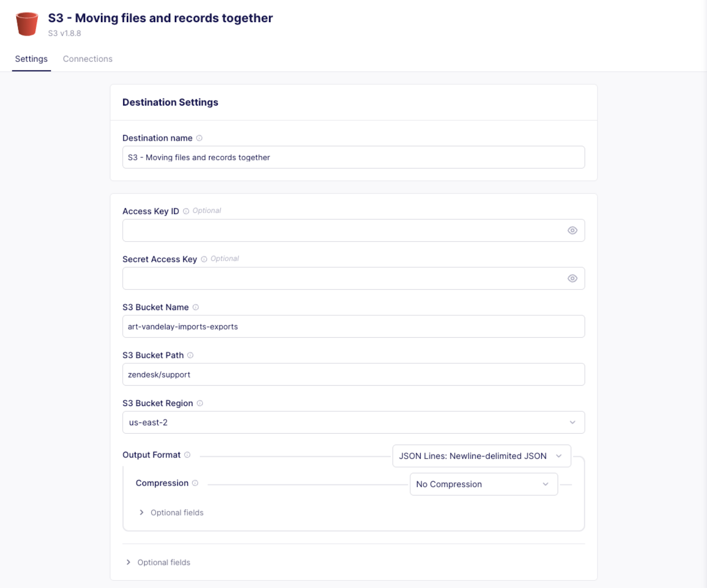Click the Optional label next to Access Key ID

click(207, 211)
